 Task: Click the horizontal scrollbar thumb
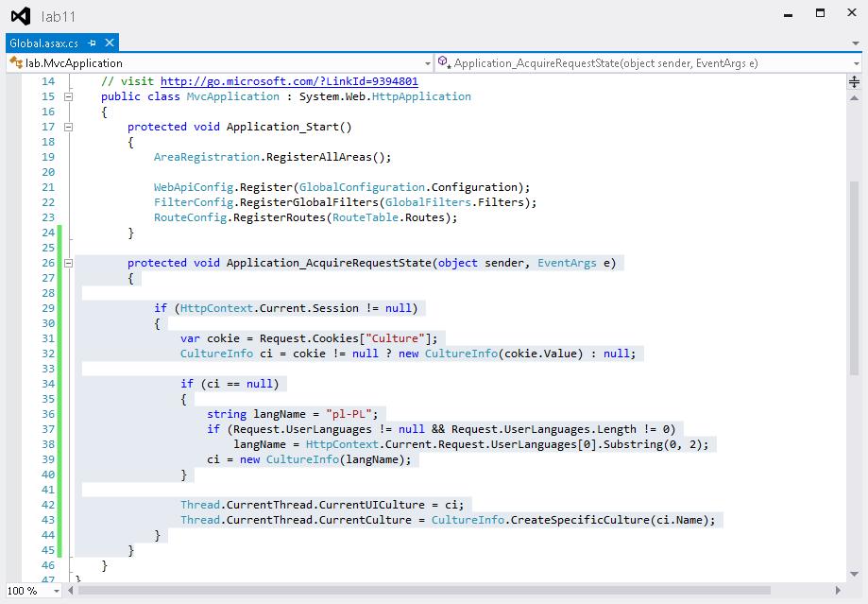(425, 591)
